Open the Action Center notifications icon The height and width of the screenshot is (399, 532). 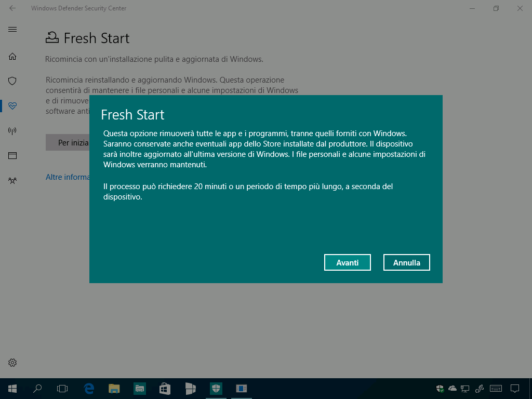[515, 389]
